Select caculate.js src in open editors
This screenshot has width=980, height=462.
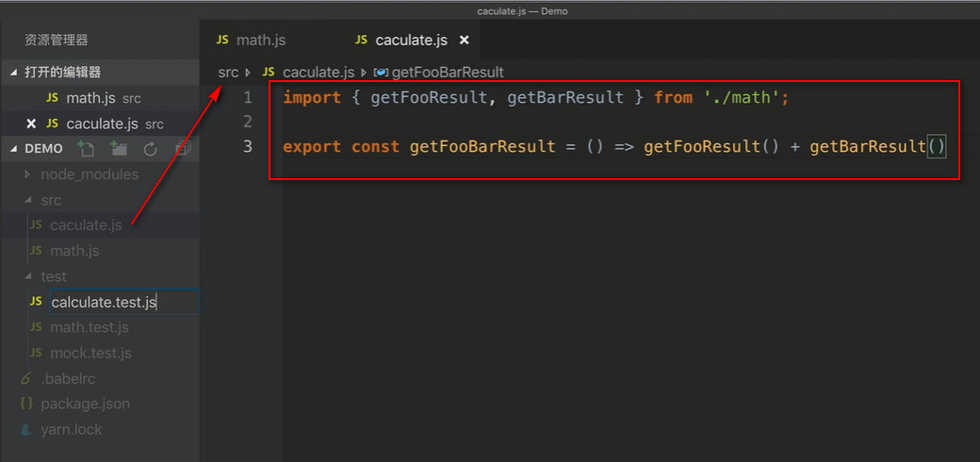point(100,124)
